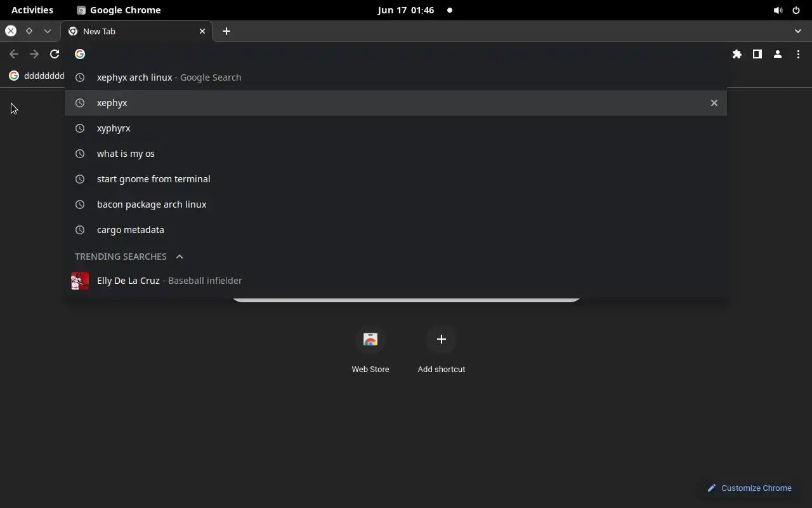Click the clock icon beside xephyx arch linux
Image resolution: width=812 pixels, height=508 pixels.
[x=80, y=77]
